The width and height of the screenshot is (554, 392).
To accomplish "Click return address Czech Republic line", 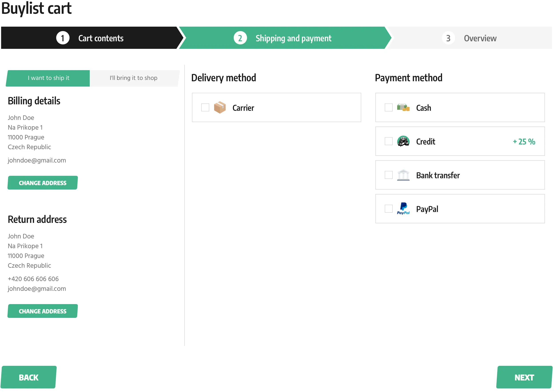I will (x=29, y=266).
